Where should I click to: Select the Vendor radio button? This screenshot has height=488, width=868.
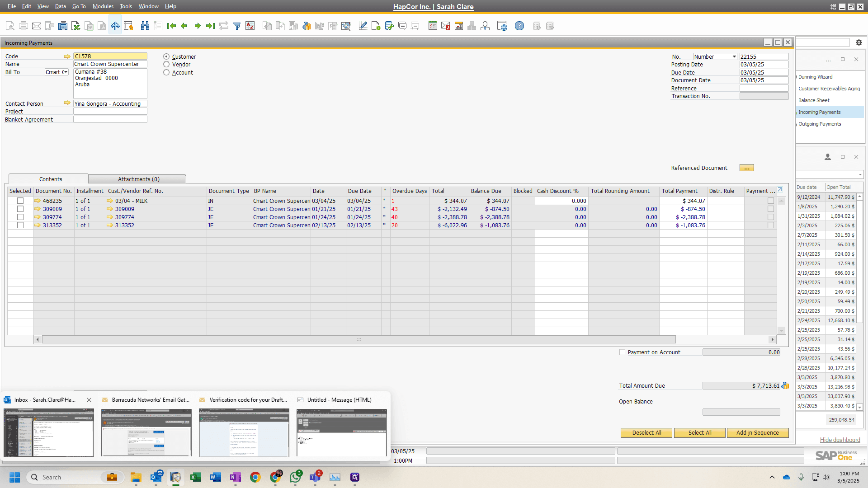click(166, 65)
